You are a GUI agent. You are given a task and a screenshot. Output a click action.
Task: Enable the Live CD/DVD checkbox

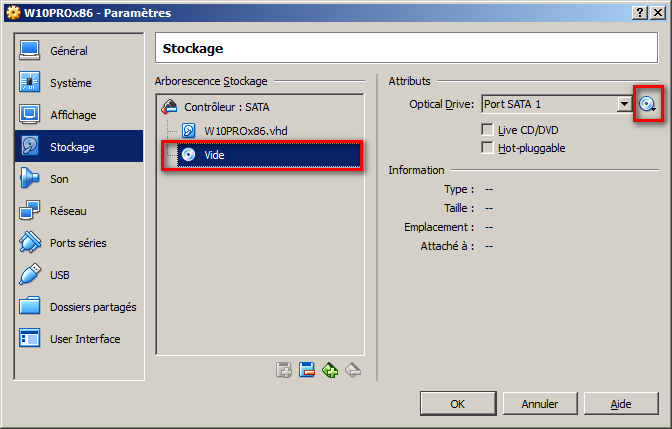(x=488, y=130)
